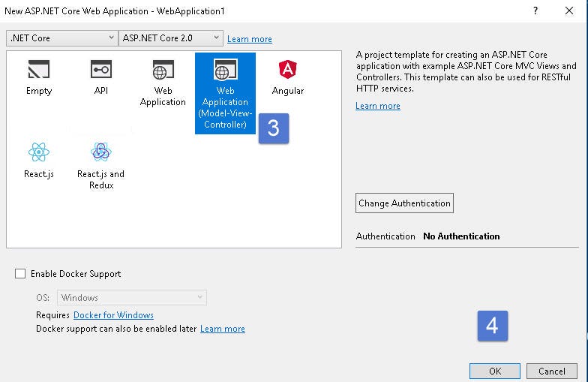588x382 pixels.
Task: Open Learn more link about Docker support
Action: [x=222, y=329]
